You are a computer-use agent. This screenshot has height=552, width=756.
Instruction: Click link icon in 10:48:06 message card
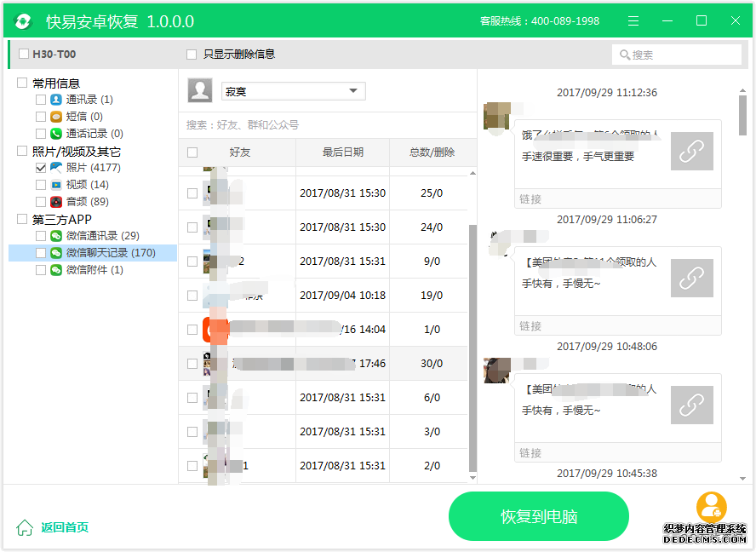[x=691, y=405]
